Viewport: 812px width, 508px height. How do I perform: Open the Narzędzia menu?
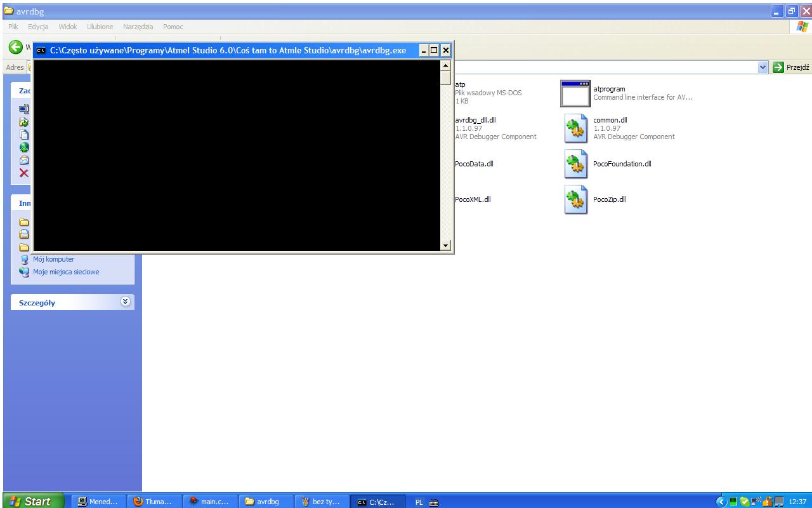coord(138,27)
